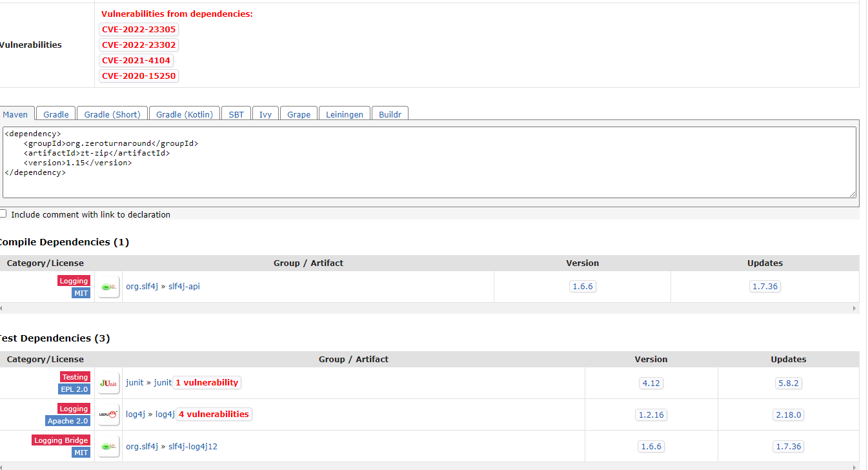Click MIT license tag for slf4j-log4j12

pyautogui.click(x=81, y=453)
